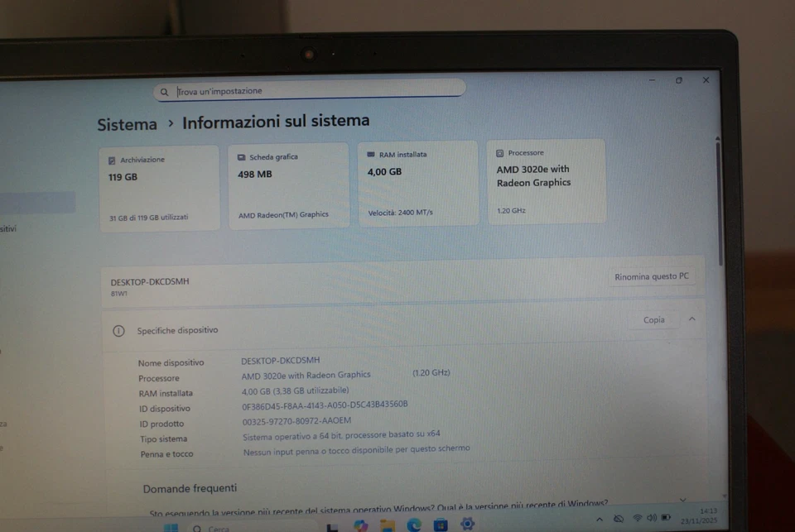Expand the Domande frequenti section

(190, 488)
